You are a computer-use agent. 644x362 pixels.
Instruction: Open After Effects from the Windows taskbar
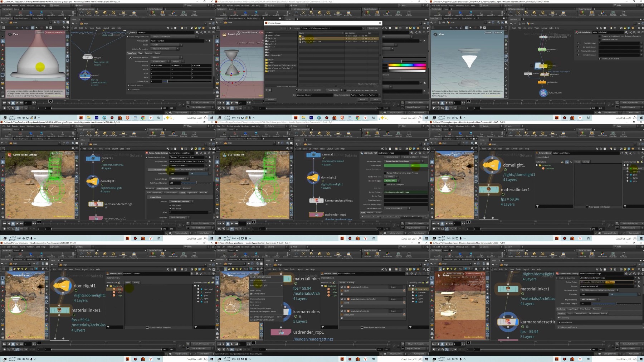[96, 118]
